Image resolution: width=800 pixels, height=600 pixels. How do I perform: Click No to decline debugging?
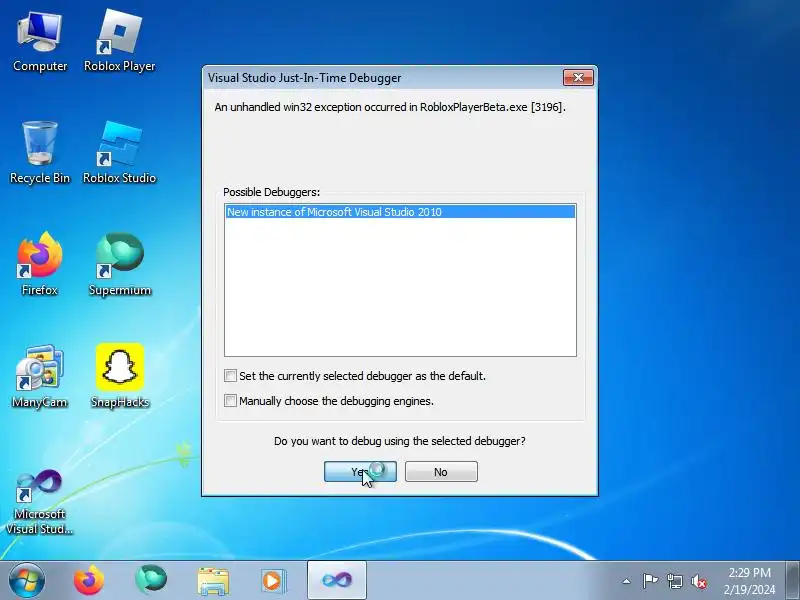click(x=441, y=472)
